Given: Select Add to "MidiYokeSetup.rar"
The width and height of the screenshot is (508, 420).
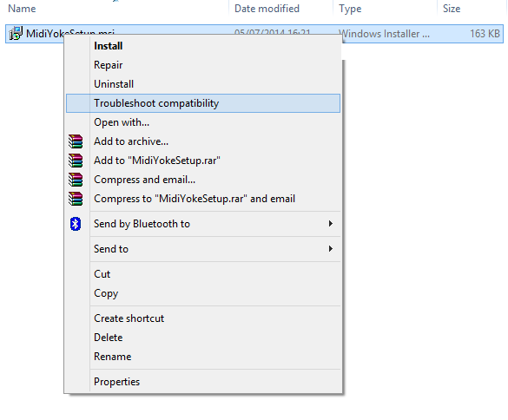Looking at the screenshot, I should point(203,161).
